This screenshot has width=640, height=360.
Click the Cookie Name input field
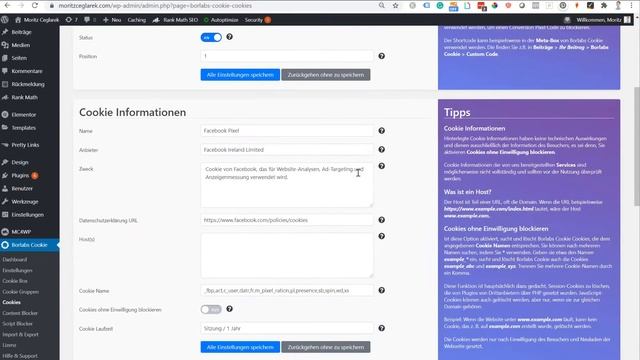[x=287, y=291]
